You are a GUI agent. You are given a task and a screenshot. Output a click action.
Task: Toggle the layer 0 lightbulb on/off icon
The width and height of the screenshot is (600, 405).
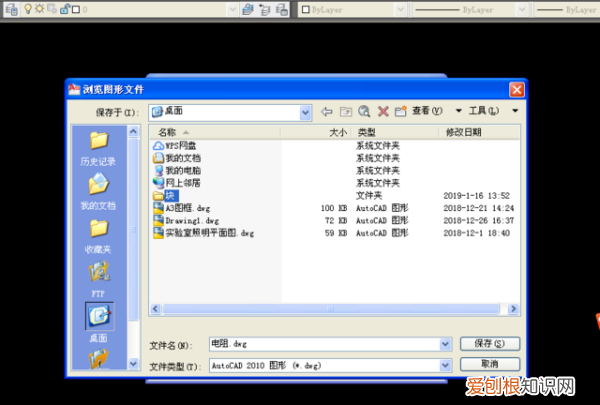click(28, 9)
